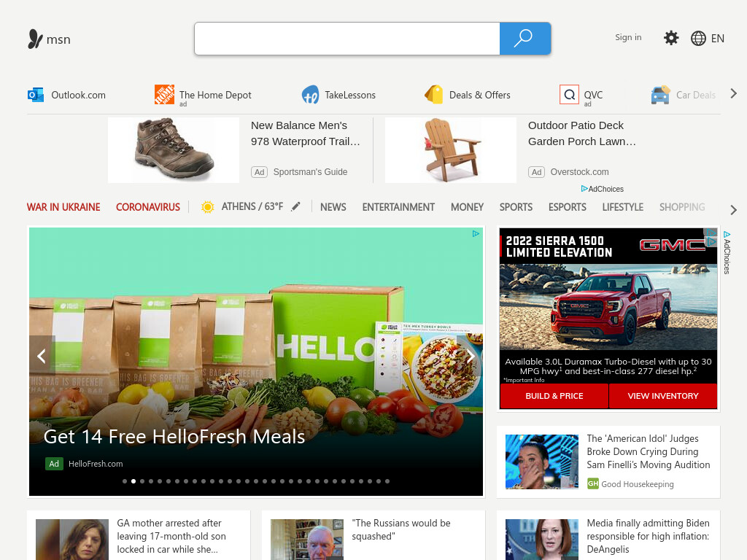This screenshot has width=747, height=560.
Task: Expand more shortcuts with right chevron
Action: [734, 94]
